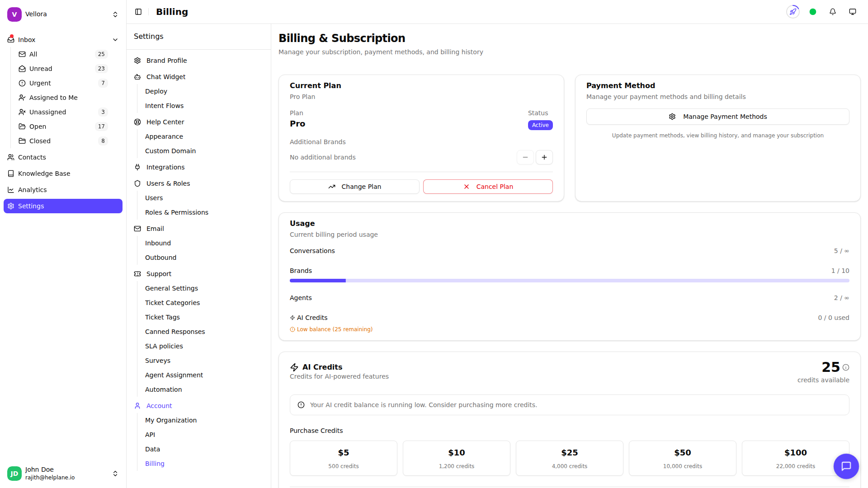868x488 pixels.
Task: Purchase the $5 for 500 credits pack
Action: pyautogui.click(x=344, y=458)
